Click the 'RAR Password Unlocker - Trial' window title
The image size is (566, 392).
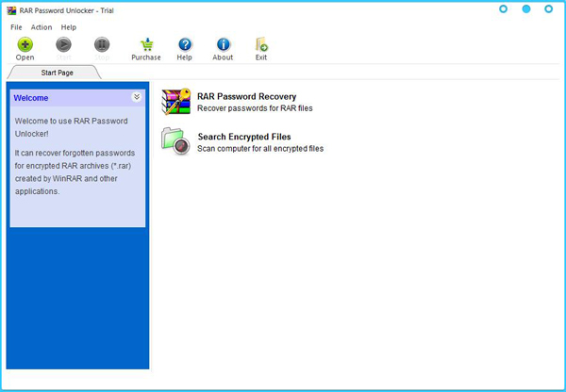coord(66,10)
